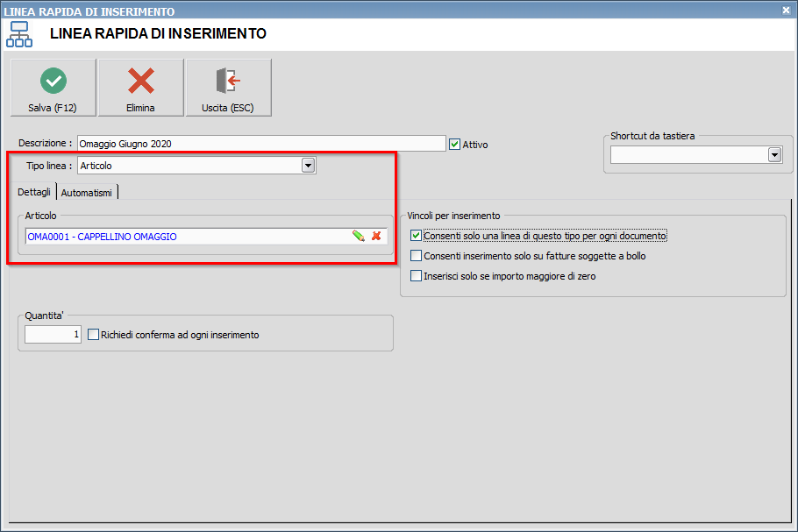This screenshot has width=798, height=532.
Task: Open the Tipo linea dropdown arrow
Action: click(308, 166)
